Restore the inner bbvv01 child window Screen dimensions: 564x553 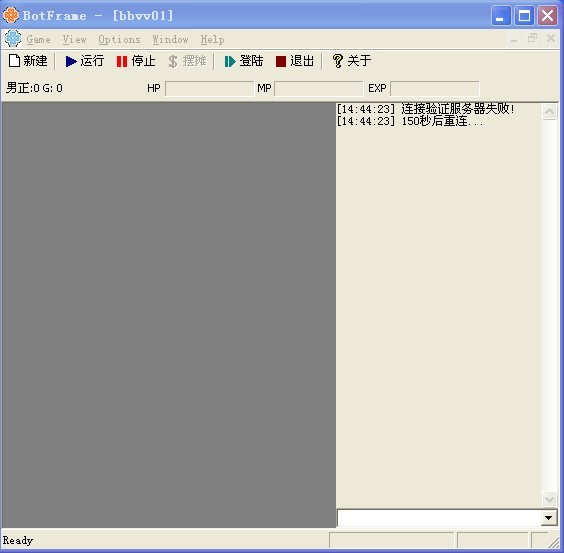532,38
